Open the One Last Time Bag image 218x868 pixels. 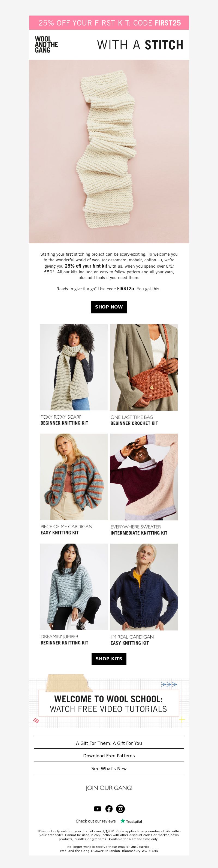click(144, 367)
